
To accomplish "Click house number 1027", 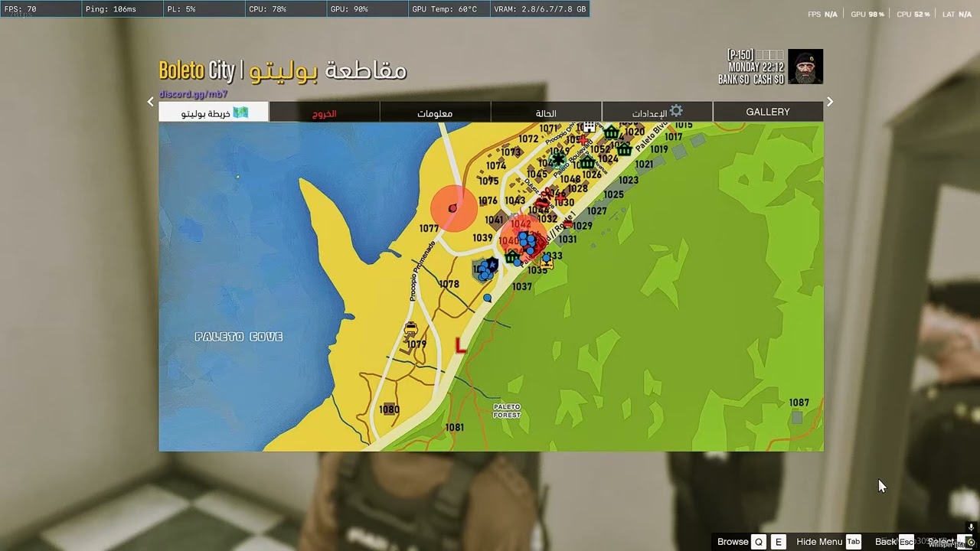I will (597, 211).
